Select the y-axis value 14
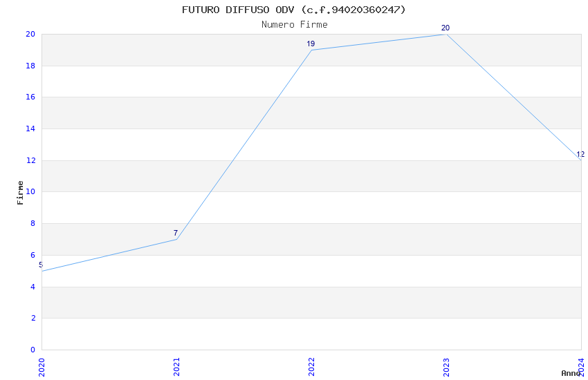 30,129
